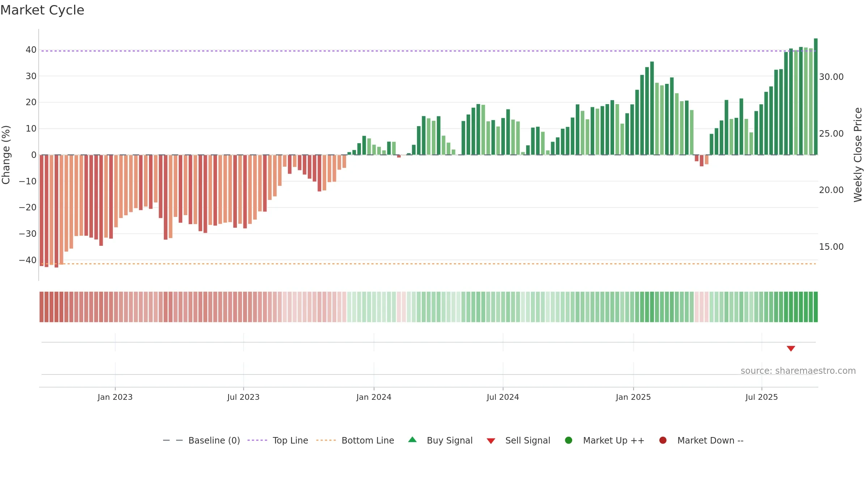Click the dark red Market Down circle icon
Screen dimensions: 868x488
tap(663, 440)
